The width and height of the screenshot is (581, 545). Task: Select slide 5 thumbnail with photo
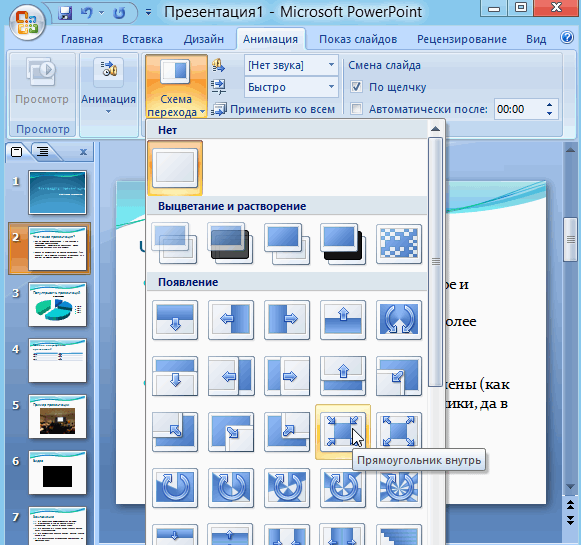(x=57, y=416)
